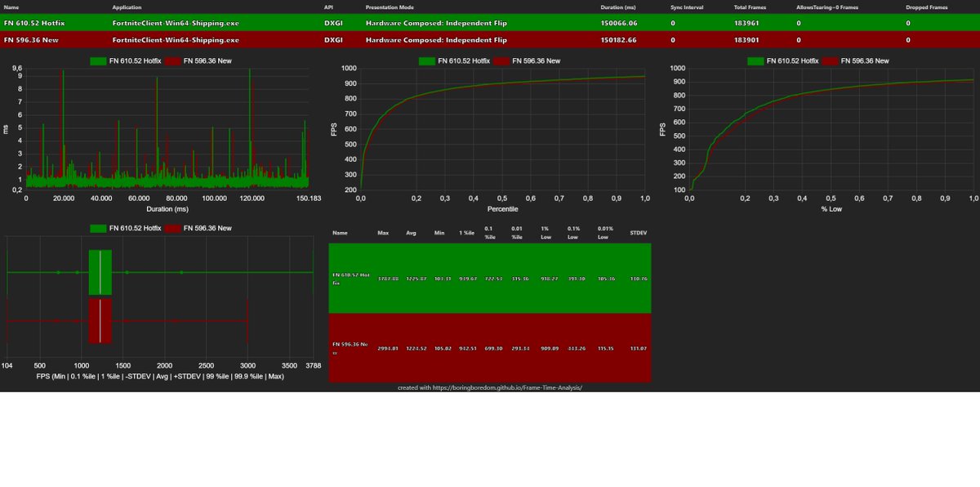
Task: Click the API column header
Action: pos(328,7)
